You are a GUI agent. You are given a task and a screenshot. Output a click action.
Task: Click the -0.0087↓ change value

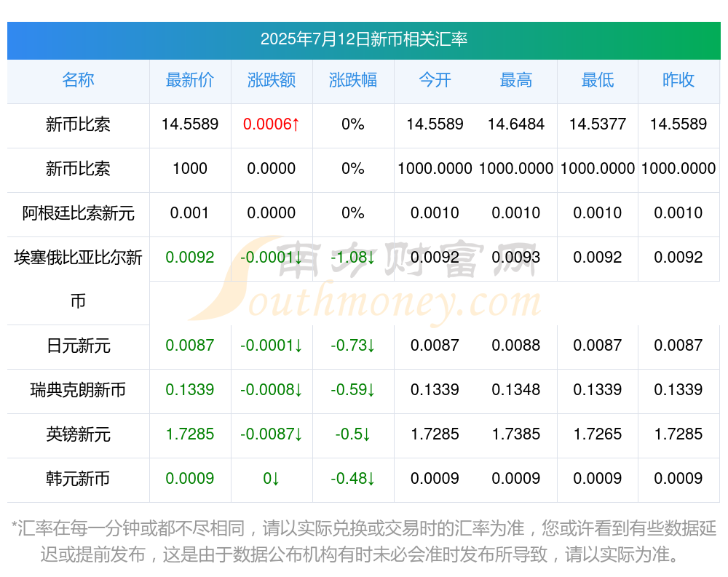pos(272,434)
